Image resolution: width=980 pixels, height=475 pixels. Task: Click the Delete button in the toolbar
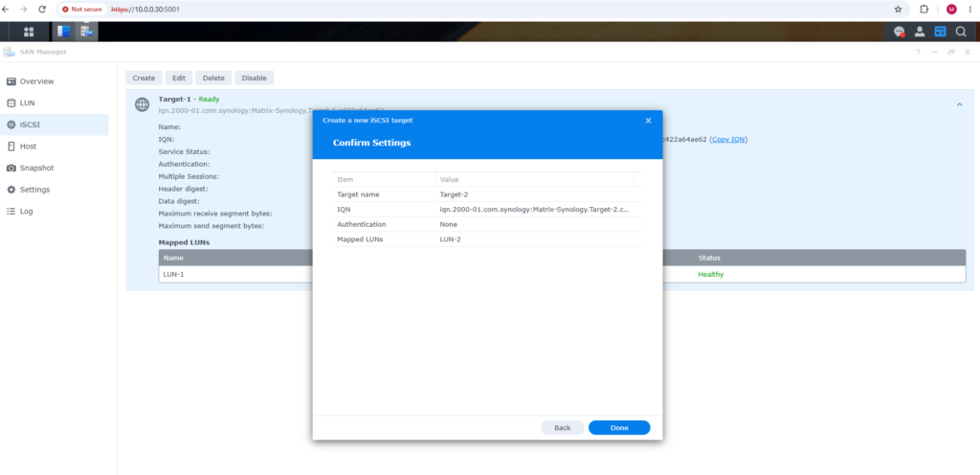(213, 79)
